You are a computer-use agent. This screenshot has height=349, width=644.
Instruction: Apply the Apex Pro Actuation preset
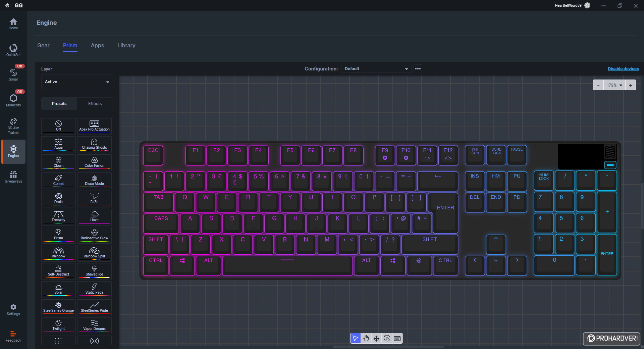tap(94, 126)
